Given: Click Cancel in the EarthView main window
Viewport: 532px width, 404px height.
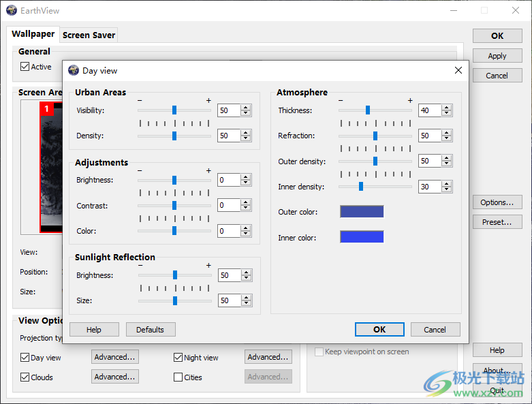Looking at the screenshot, I should [497, 76].
